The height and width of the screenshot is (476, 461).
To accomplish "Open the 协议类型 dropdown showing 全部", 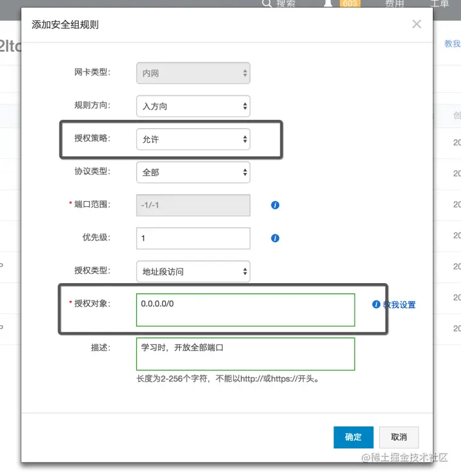I will click(193, 172).
